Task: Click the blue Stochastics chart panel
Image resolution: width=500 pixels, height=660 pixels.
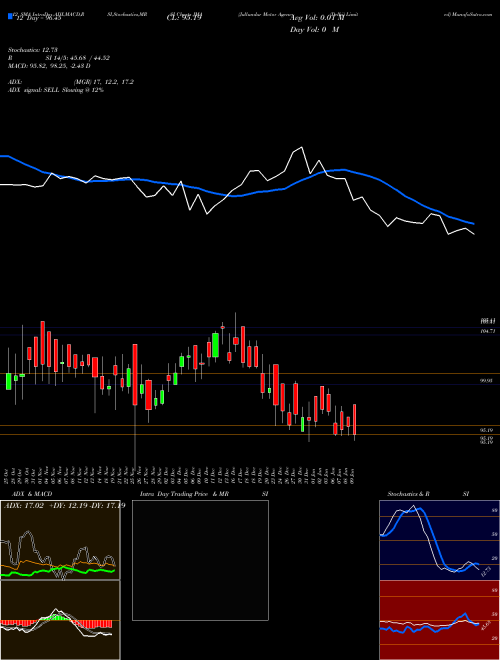Action: tap(439, 540)
